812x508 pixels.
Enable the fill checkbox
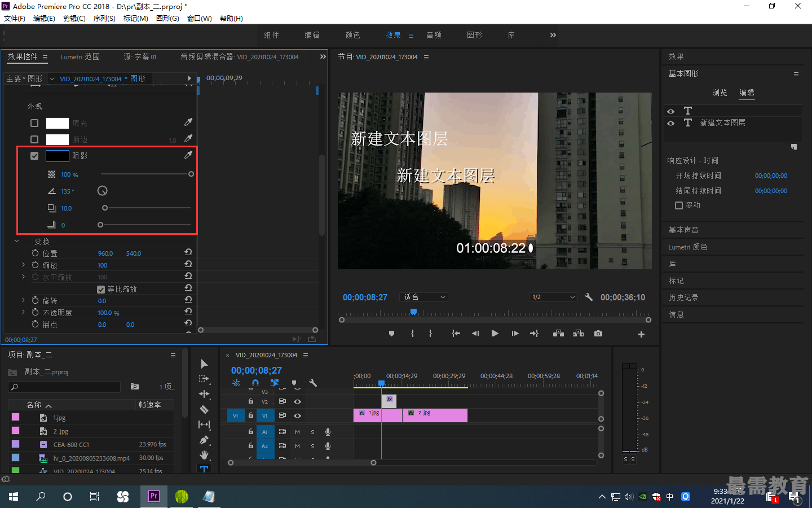[x=34, y=123]
